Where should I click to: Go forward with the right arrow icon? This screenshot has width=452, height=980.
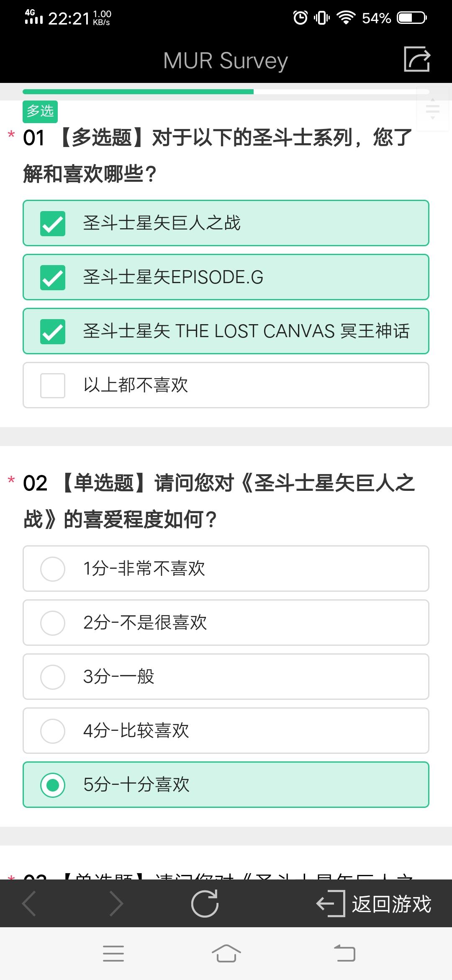point(116,903)
